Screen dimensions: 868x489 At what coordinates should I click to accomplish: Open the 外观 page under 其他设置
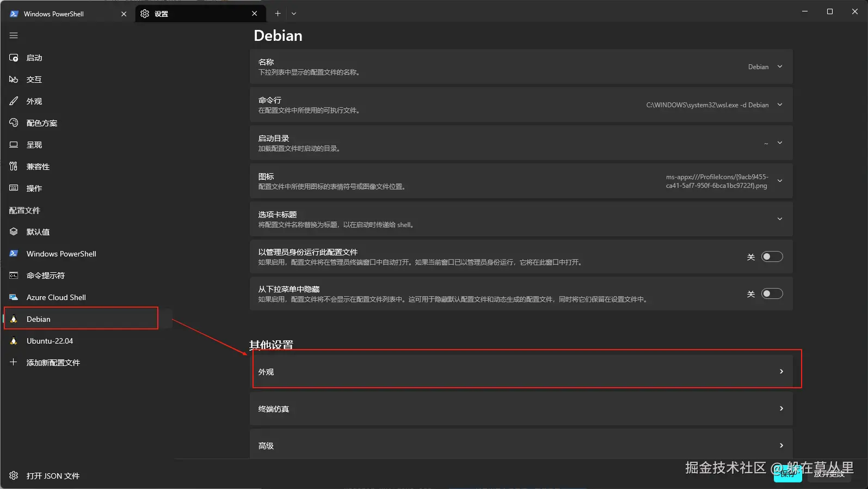(521, 371)
